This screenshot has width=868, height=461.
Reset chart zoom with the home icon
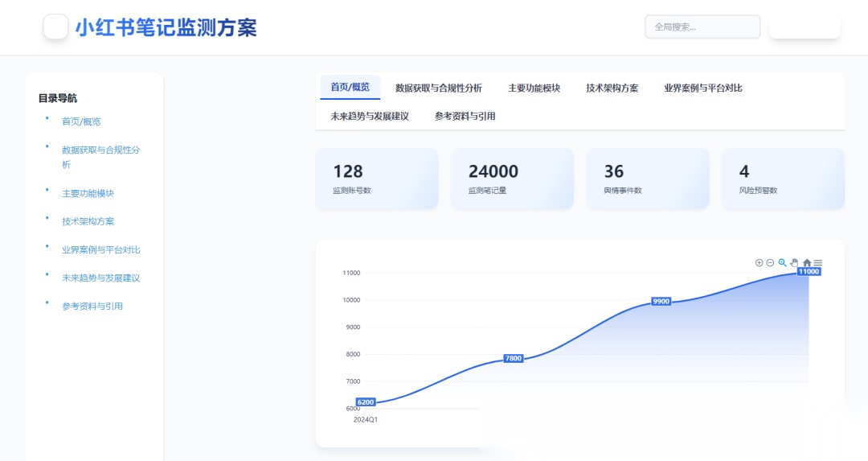pyautogui.click(x=807, y=262)
